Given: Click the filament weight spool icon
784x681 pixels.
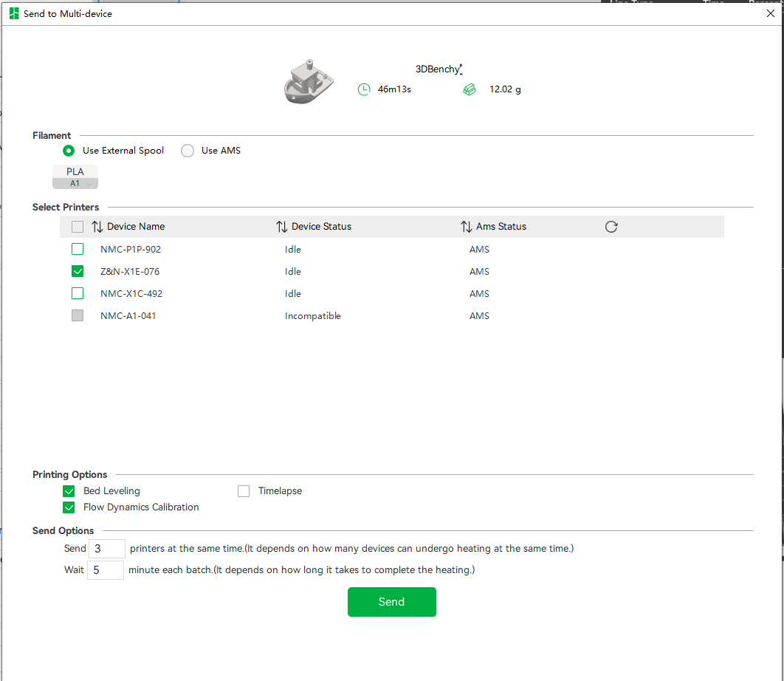Looking at the screenshot, I should point(469,89).
